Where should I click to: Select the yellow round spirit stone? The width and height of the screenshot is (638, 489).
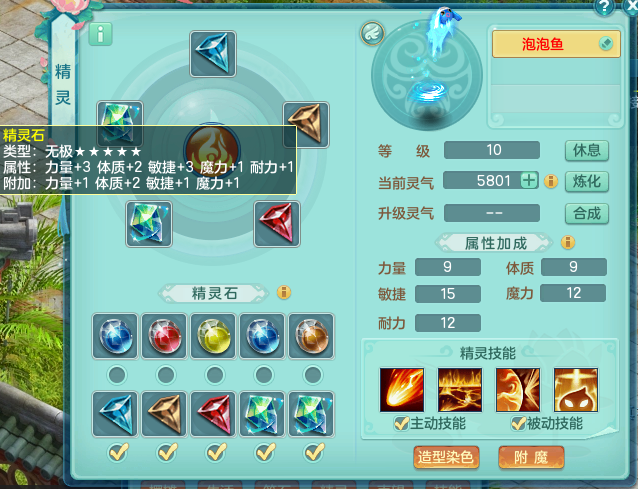(213, 336)
